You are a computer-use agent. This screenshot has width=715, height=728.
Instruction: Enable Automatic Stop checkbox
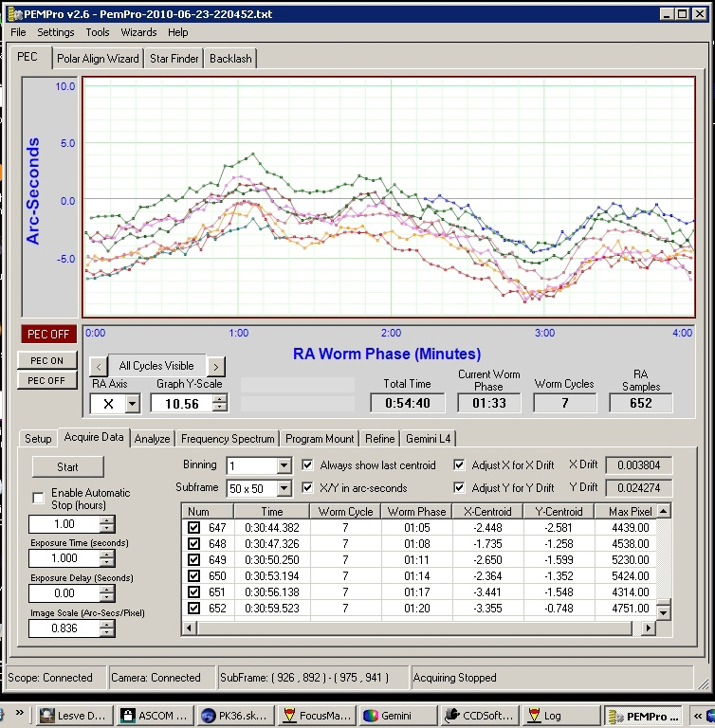(39, 499)
